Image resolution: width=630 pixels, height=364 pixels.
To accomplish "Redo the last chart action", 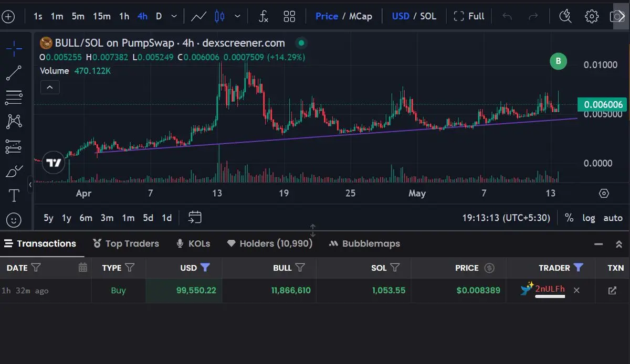I will point(533,16).
